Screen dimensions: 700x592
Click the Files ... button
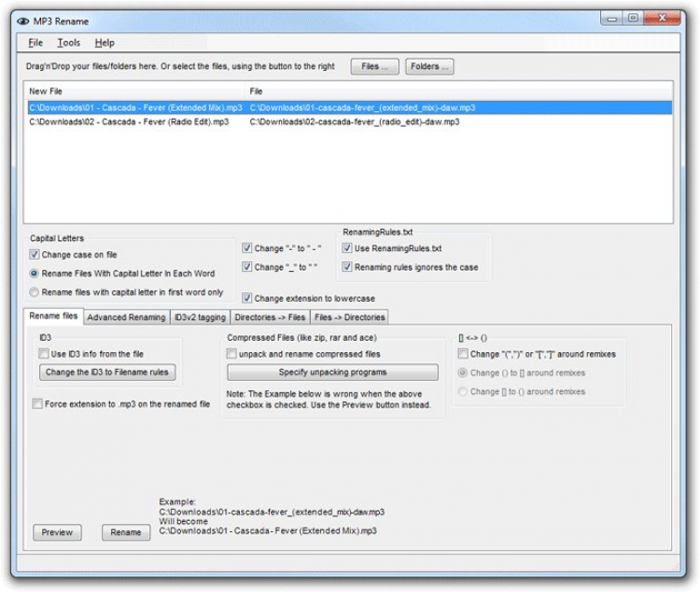pyautogui.click(x=374, y=66)
